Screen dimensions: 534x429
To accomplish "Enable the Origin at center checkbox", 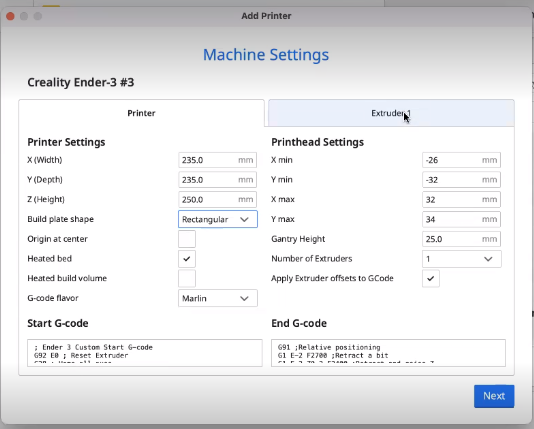I will (187, 239).
